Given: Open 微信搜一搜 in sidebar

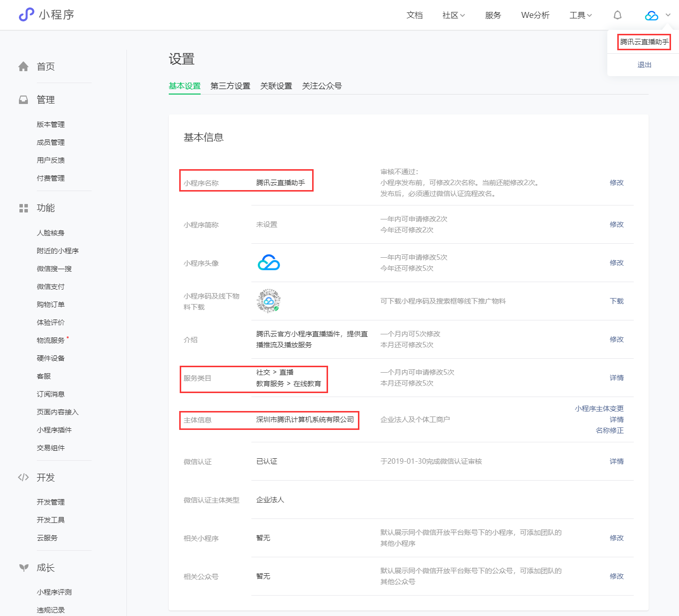Looking at the screenshot, I should click(54, 269).
